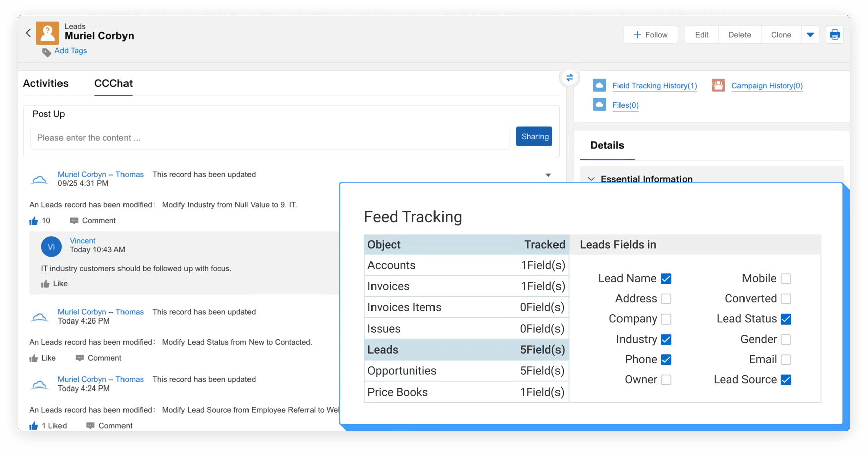Image resolution: width=868 pixels, height=452 pixels.
Task: Uncheck the Lead Name checkbox
Action: [x=666, y=279]
